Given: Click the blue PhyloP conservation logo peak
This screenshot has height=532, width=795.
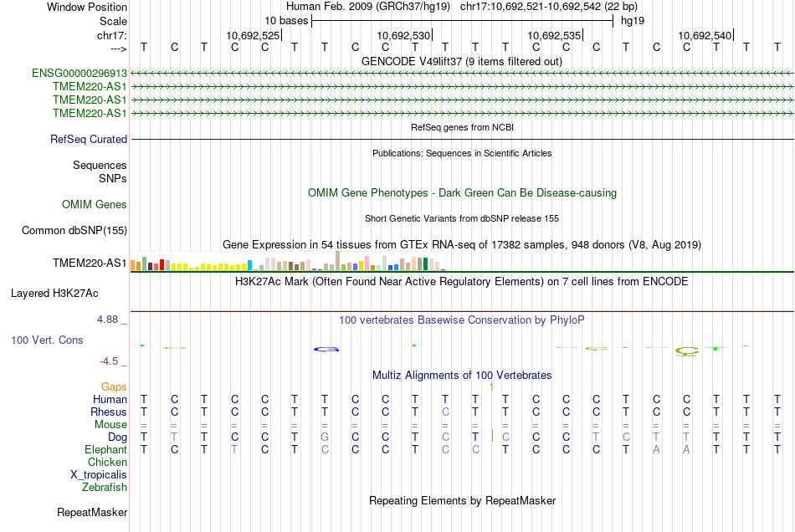Looking at the screenshot, I should (326, 349).
